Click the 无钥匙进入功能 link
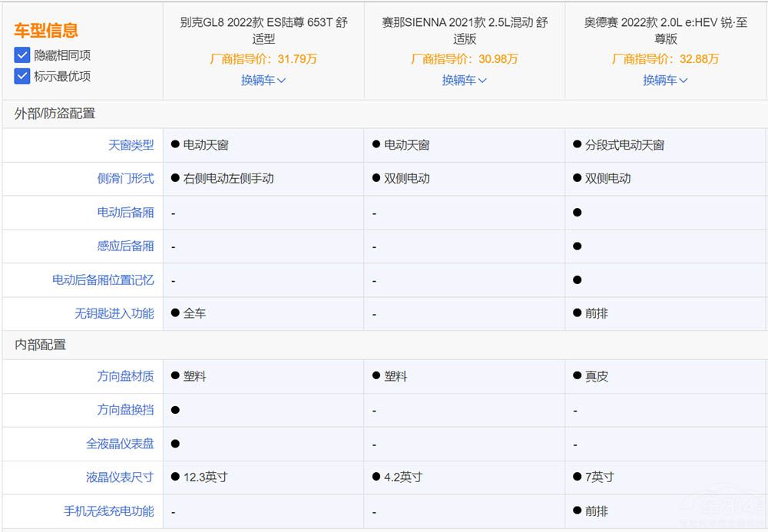Screen dimensions: 768x532 coord(114,313)
